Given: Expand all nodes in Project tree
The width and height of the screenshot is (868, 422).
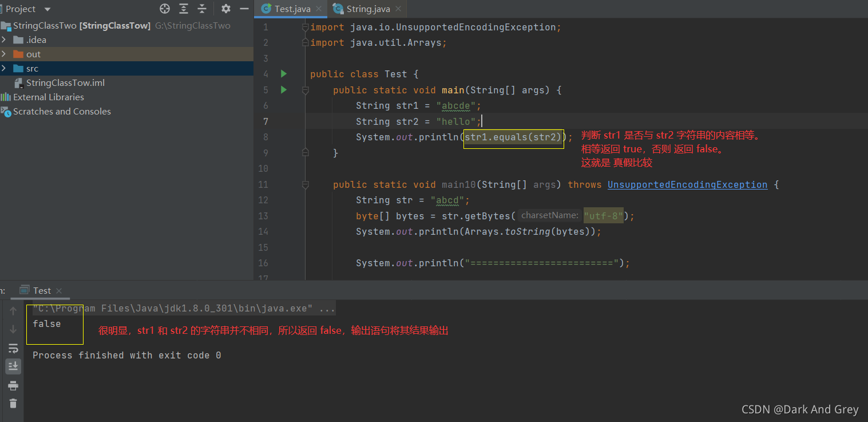Looking at the screenshot, I should [184, 9].
